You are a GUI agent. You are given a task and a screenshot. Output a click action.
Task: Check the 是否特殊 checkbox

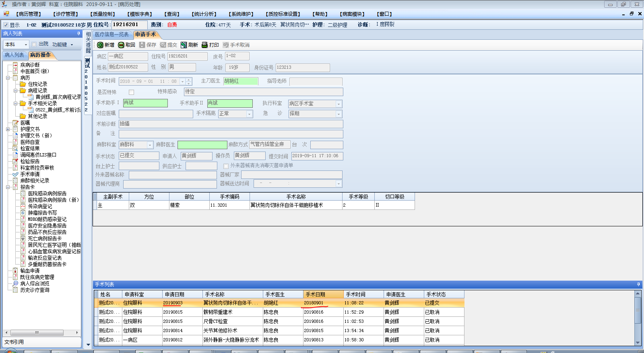pos(131,92)
